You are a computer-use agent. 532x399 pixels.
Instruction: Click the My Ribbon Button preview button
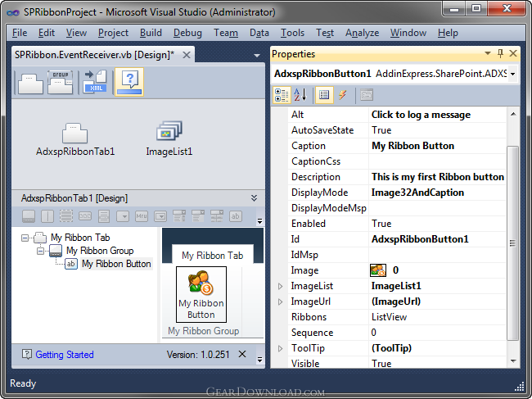(201, 294)
